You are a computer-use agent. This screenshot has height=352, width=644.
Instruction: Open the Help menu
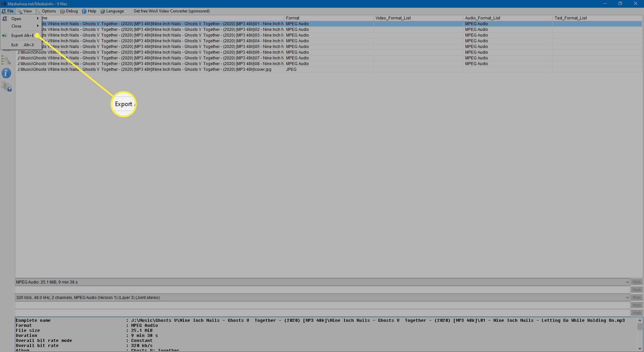click(x=89, y=11)
